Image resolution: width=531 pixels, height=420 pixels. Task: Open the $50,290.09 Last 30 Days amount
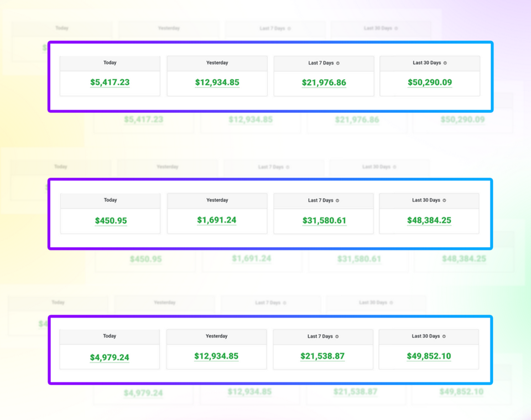pyautogui.click(x=430, y=82)
